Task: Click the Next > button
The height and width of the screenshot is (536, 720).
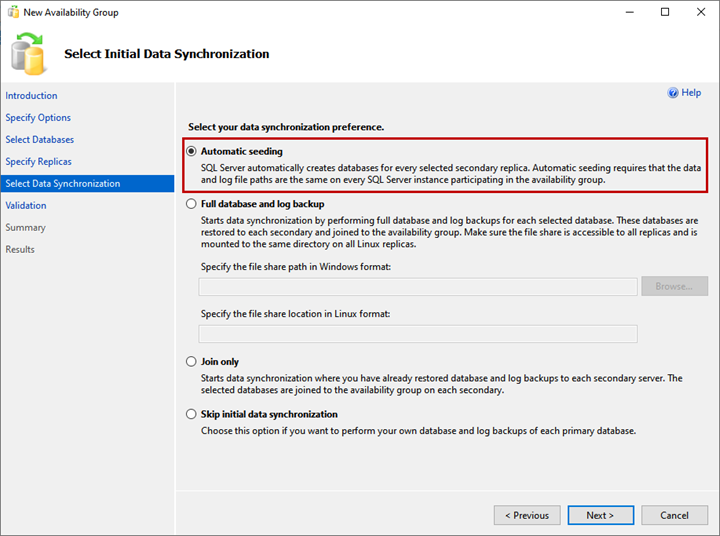Action: 601,515
